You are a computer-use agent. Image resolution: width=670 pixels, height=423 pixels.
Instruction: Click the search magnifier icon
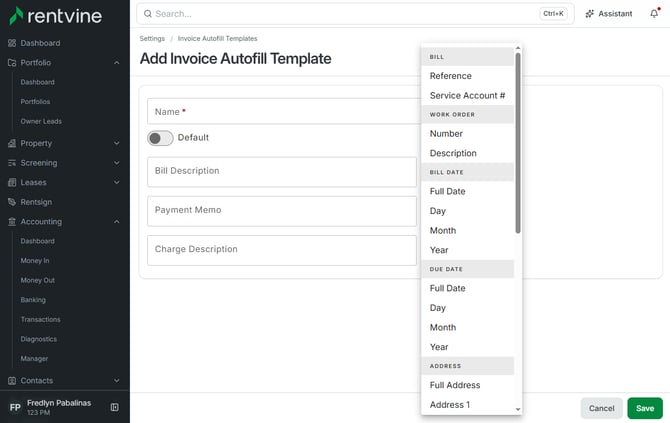148,14
